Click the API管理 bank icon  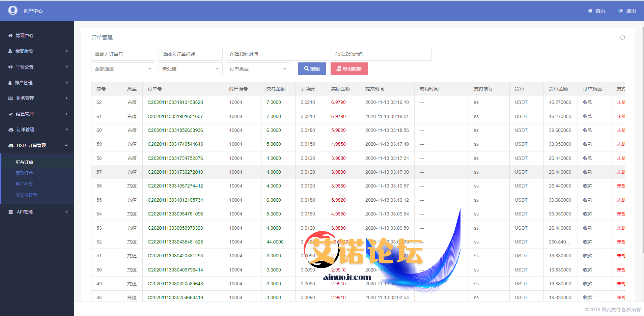pos(11,212)
